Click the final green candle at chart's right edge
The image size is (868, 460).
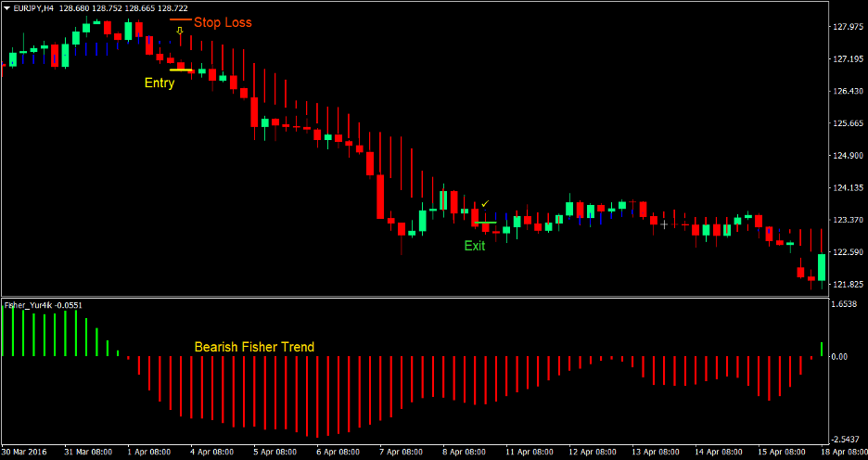822,268
